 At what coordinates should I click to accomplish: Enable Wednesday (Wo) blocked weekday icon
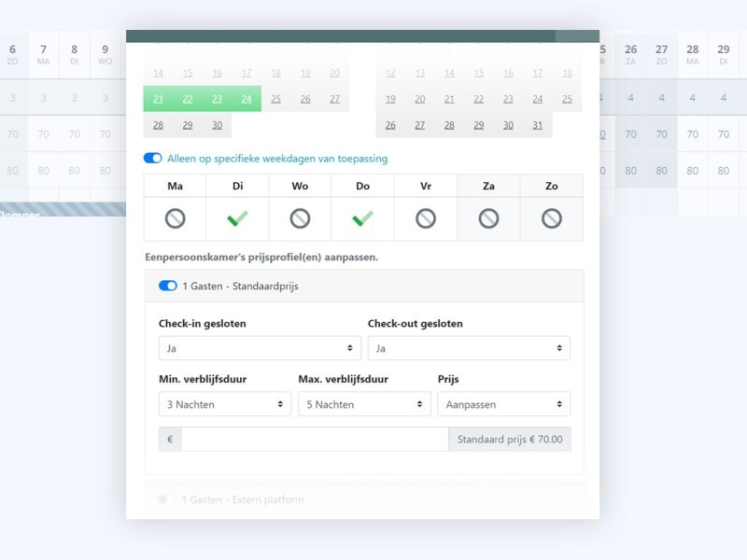click(300, 218)
